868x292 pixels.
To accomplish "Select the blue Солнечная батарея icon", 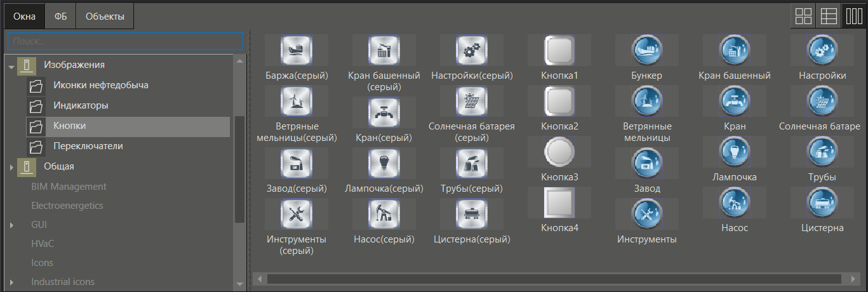I will click(x=822, y=100).
